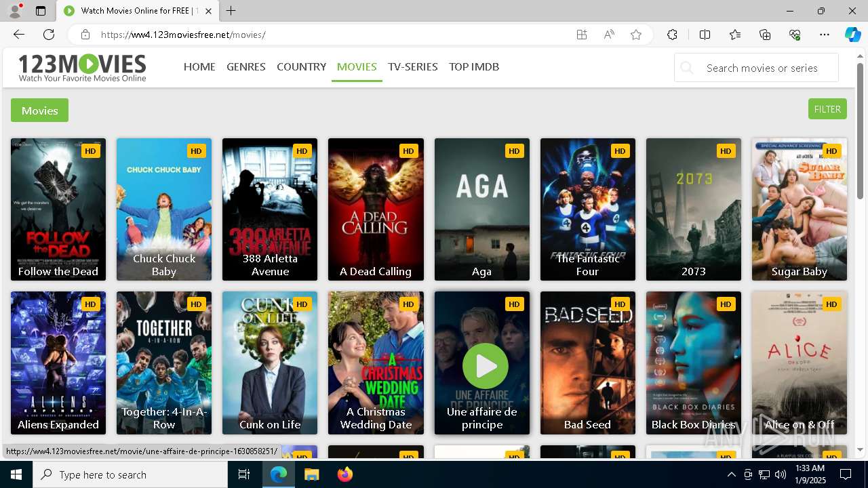Open network status tray icon
This screenshot has width=868, height=488.
764,474
